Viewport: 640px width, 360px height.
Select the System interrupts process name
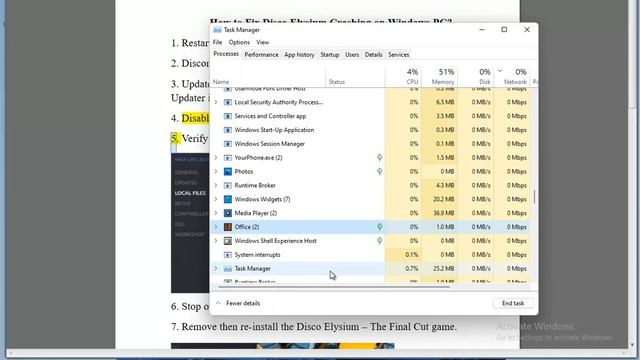tap(258, 255)
